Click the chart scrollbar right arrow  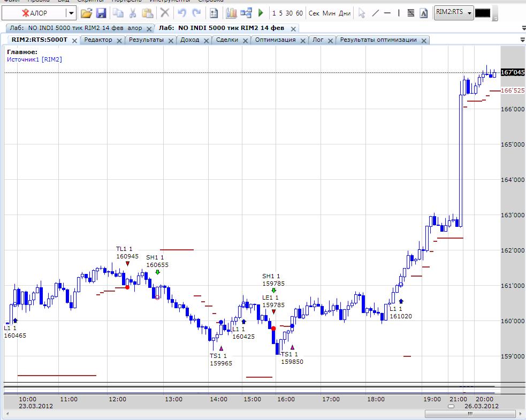(x=521, y=414)
